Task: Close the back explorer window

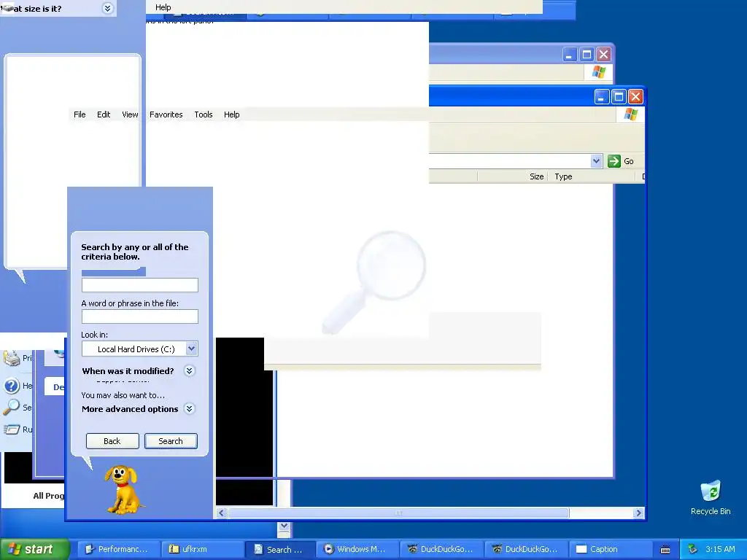Action: (x=603, y=54)
